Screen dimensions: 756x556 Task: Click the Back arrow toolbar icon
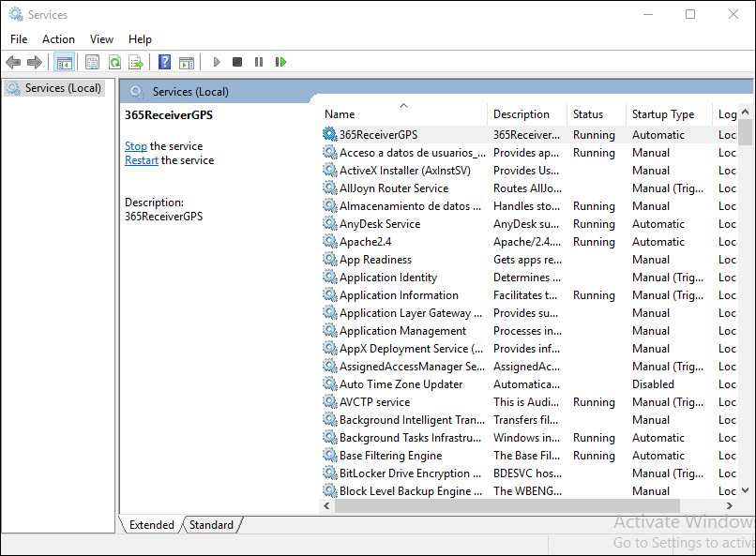13,62
